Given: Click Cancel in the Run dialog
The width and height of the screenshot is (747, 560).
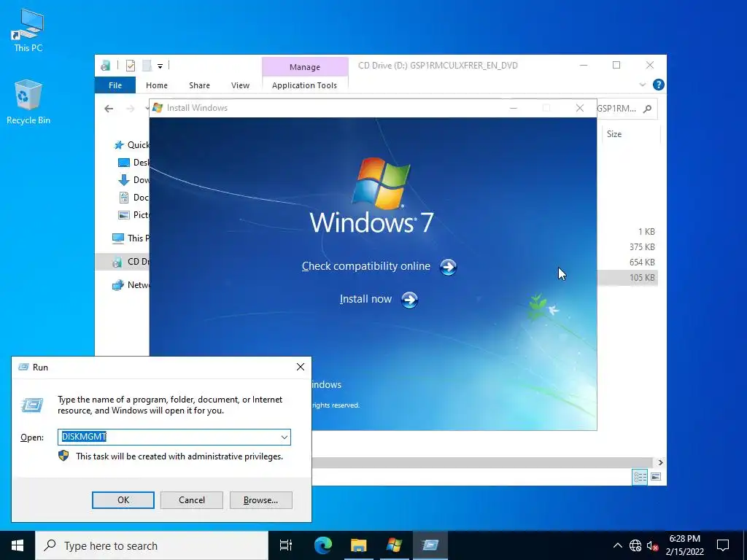Looking at the screenshot, I should pyautogui.click(x=192, y=500).
